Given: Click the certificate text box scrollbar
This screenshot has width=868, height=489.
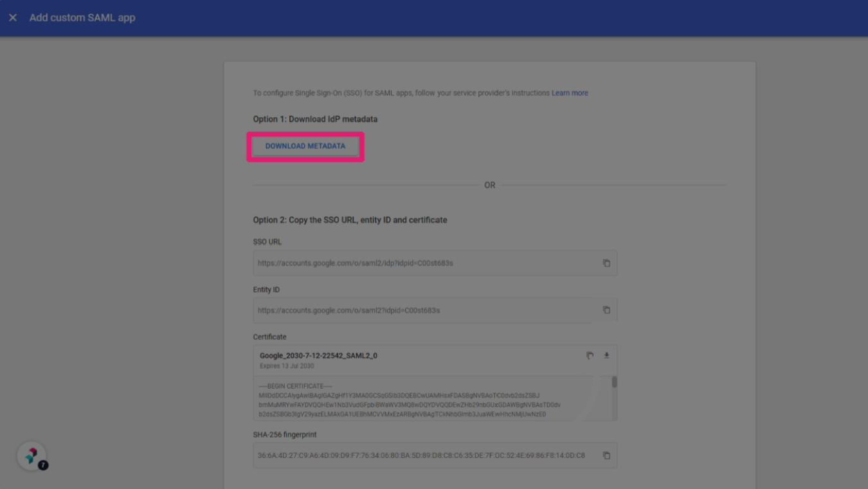Looking at the screenshot, I should pyautogui.click(x=615, y=382).
